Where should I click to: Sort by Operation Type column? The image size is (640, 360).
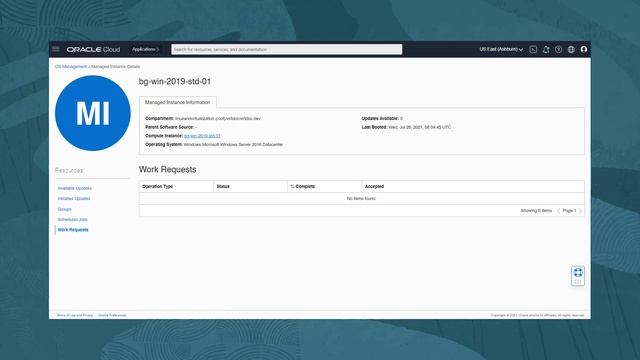pyautogui.click(x=158, y=187)
